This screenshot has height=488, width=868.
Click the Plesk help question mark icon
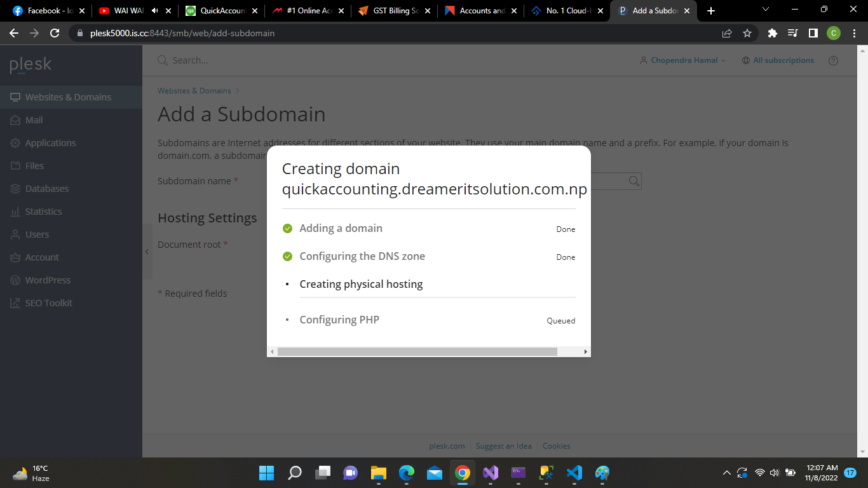(833, 60)
